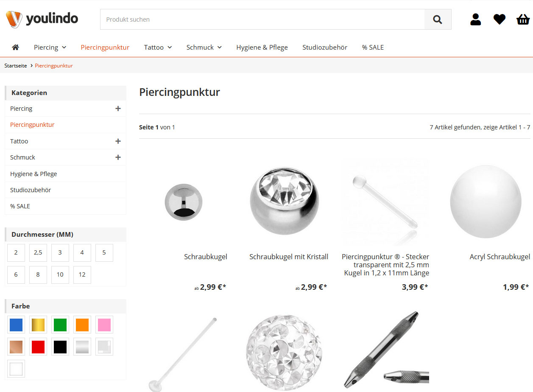Click the search magnifier button
Image resolution: width=533 pixels, height=392 pixels.
(438, 20)
